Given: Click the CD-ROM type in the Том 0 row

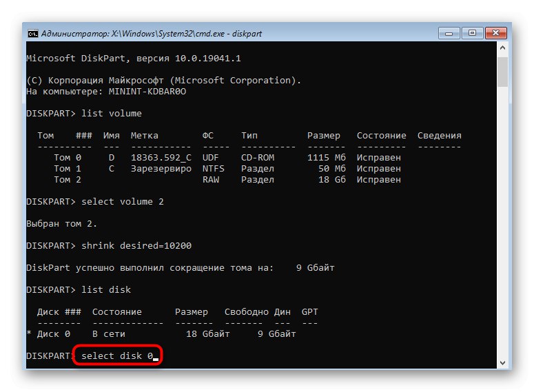Looking at the screenshot, I should (x=258, y=158).
